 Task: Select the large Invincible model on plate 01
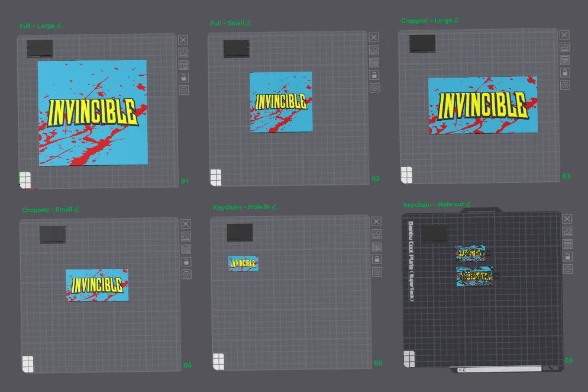click(x=93, y=113)
